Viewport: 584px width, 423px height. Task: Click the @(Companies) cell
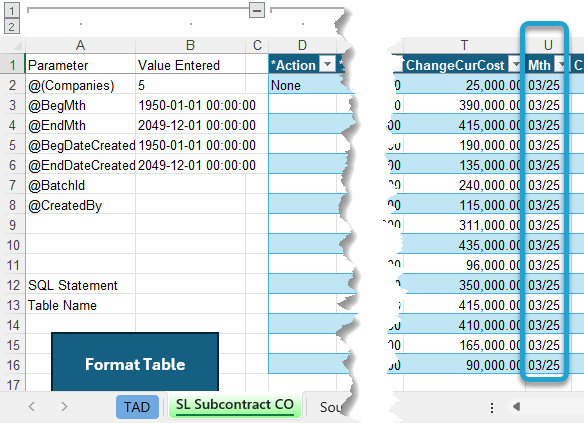[80, 85]
